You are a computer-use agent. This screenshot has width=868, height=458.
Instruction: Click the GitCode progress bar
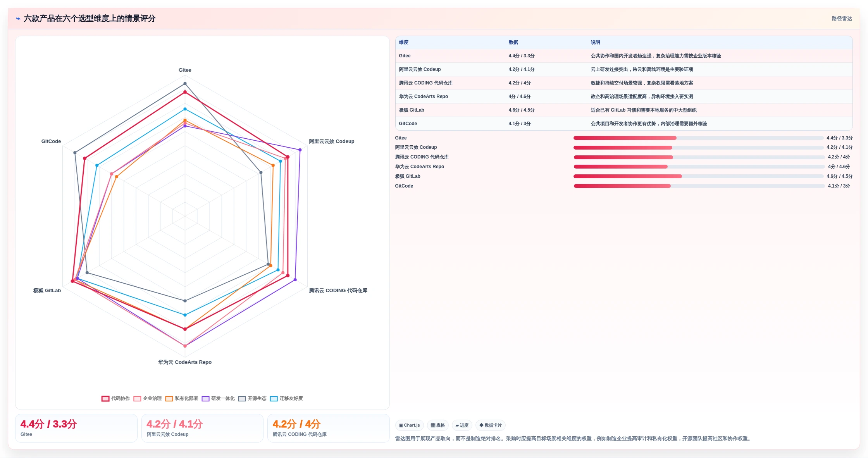click(x=699, y=186)
